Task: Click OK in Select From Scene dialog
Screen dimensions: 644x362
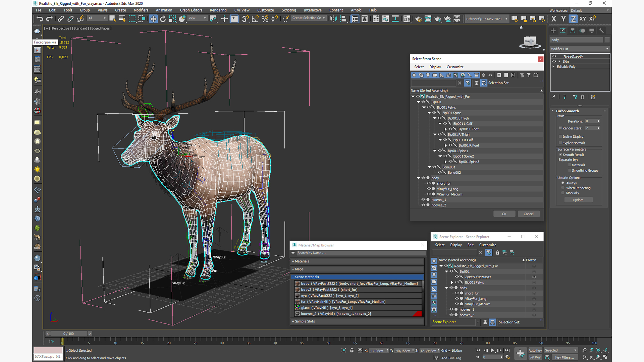Action: coord(504,214)
